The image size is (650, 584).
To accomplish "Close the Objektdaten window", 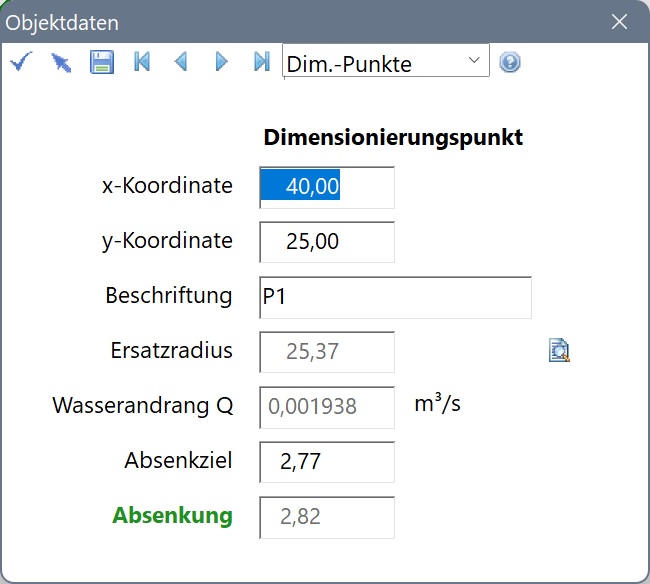I will [619, 22].
